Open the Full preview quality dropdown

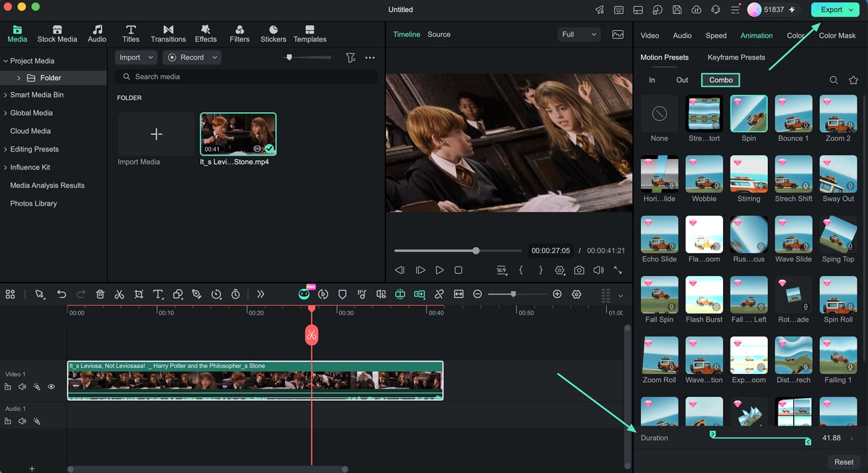[579, 34]
